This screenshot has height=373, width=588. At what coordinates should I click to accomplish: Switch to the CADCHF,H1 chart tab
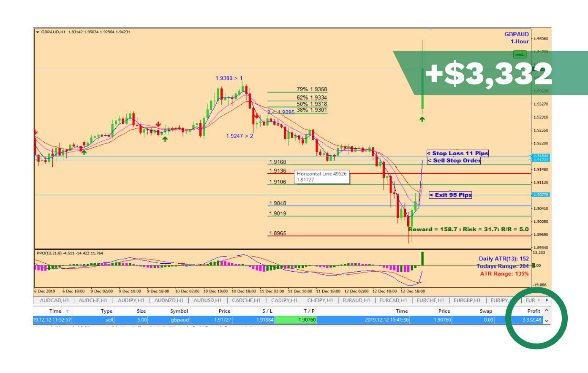tap(246, 300)
